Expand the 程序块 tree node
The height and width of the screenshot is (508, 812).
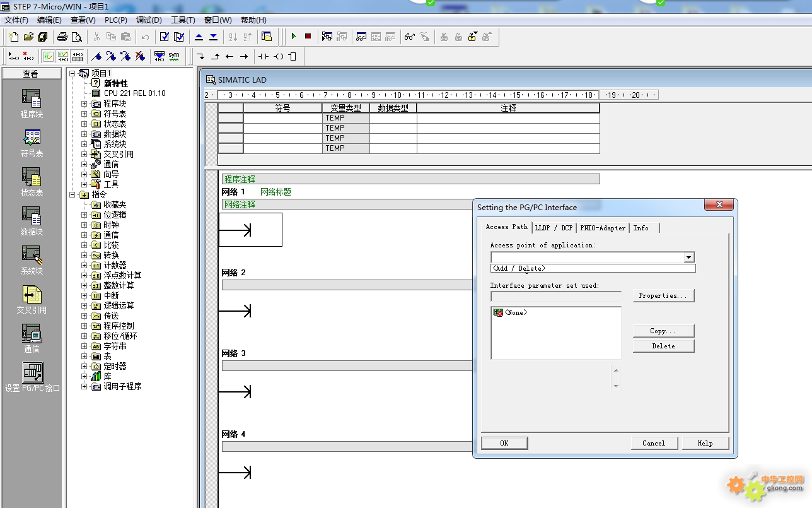[x=84, y=103]
